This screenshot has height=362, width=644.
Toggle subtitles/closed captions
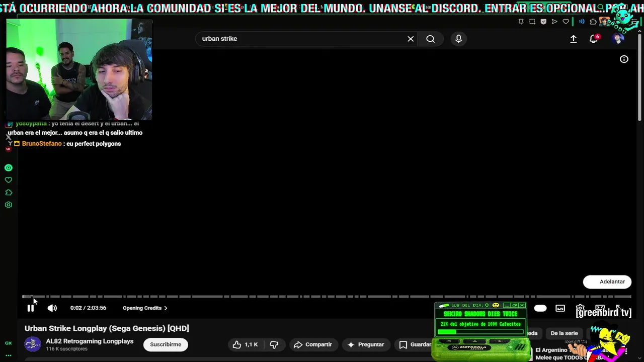pos(560,308)
